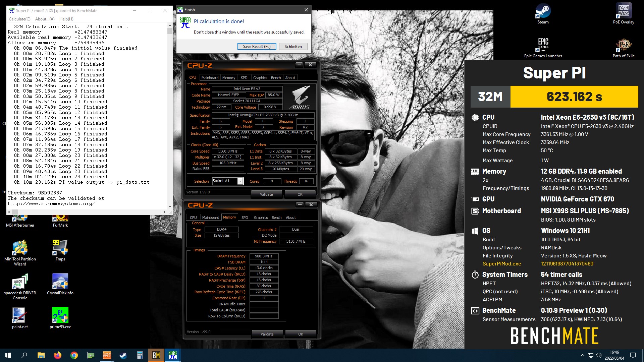Minimize the top CPU-Z window

coord(299,65)
